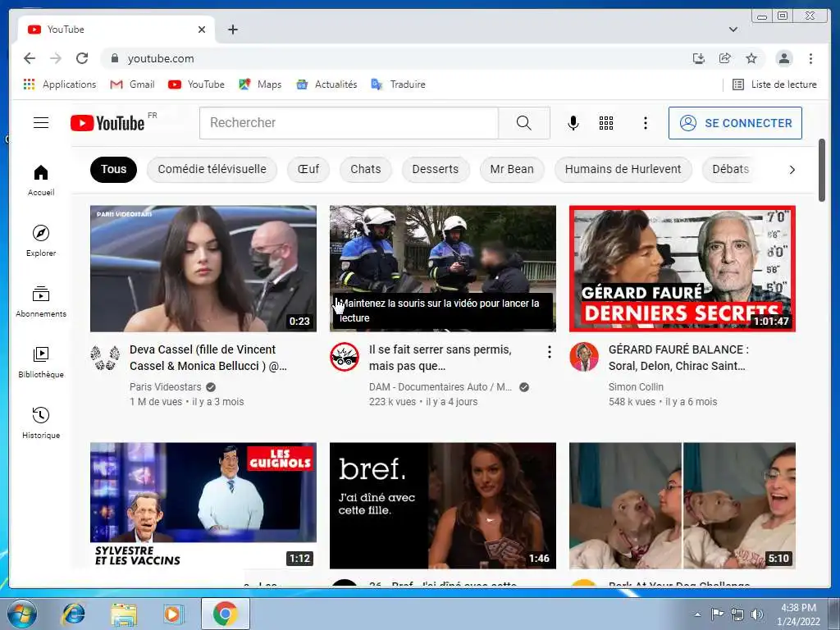Open a new browser tab
The image size is (840, 630).
[x=232, y=30]
